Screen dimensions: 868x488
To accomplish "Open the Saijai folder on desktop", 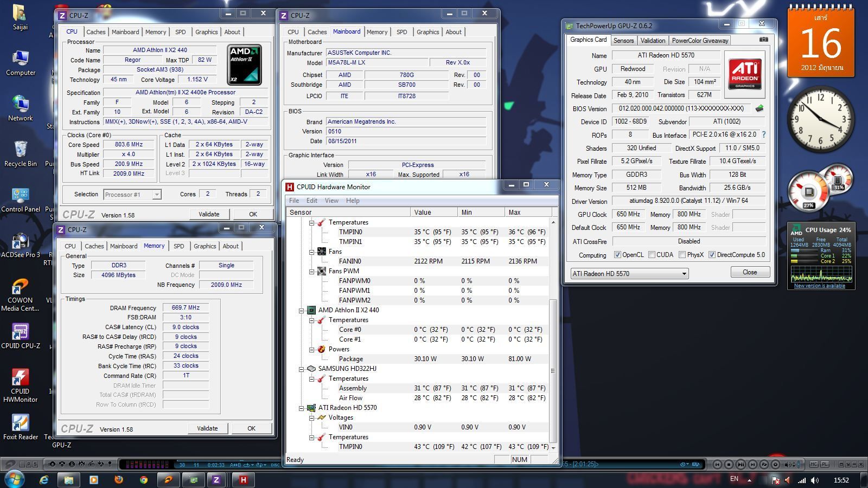I will click(x=20, y=17).
